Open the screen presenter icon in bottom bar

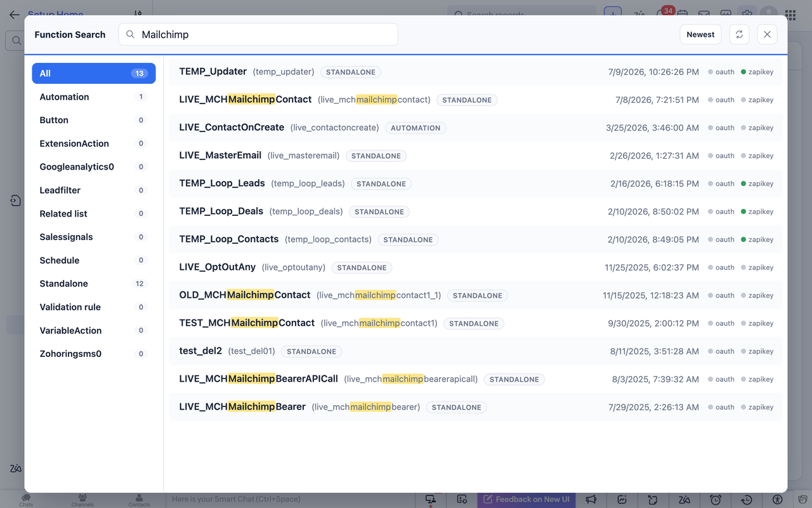point(431,500)
